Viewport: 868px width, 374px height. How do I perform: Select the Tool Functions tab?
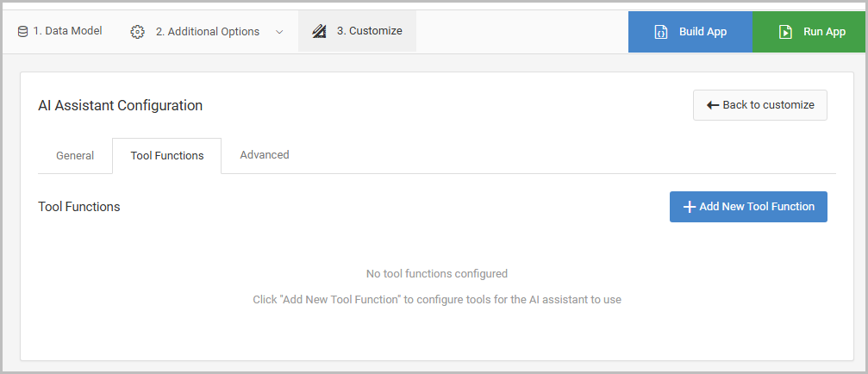[x=167, y=156]
